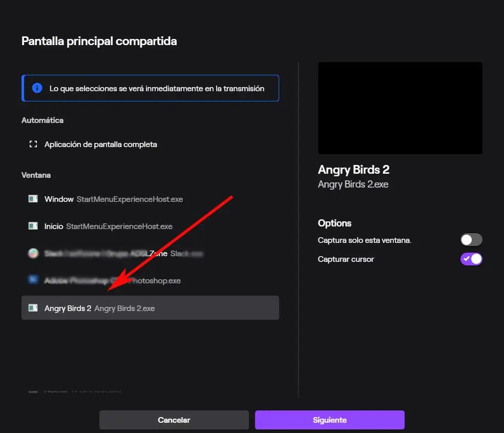
Task: Click the Capturar cursor label
Action: tap(346, 259)
